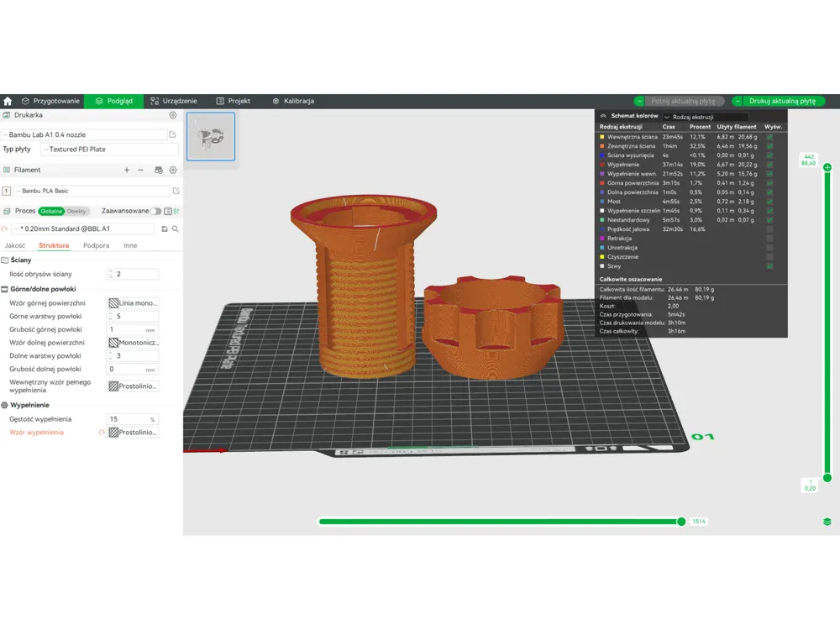
Task: Open the Podpora settings tab
Action: click(97, 245)
